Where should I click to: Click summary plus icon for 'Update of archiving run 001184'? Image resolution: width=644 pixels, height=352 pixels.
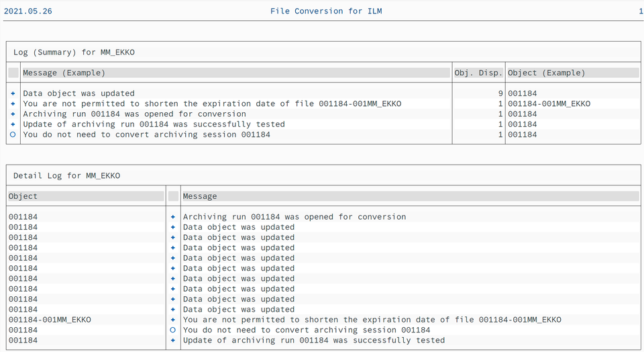pos(13,124)
